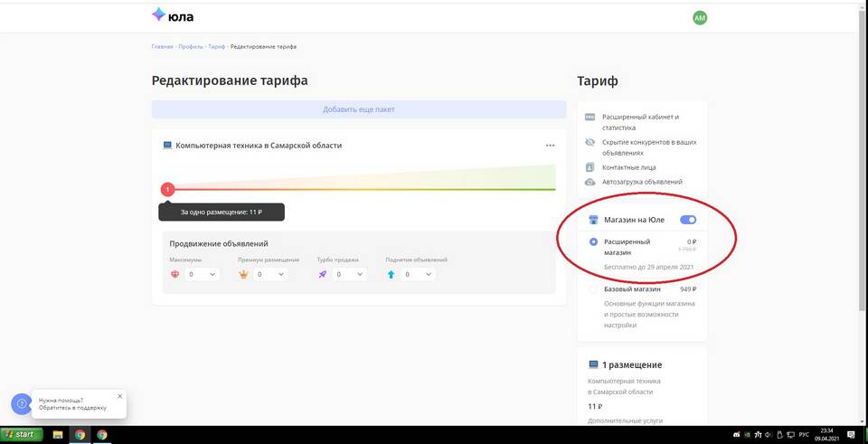The image size is (868, 444).
Task: Select the Расширенный магазин radio option
Action: click(x=593, y=242)
